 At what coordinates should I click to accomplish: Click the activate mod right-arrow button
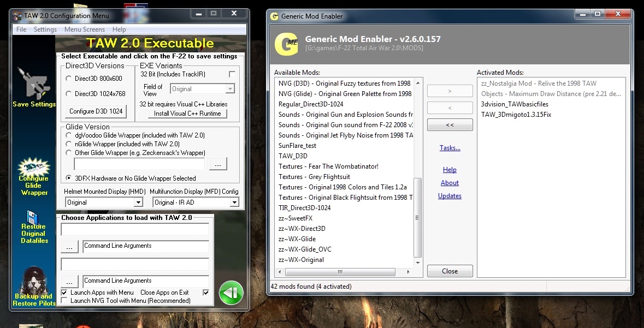point(450,91)
